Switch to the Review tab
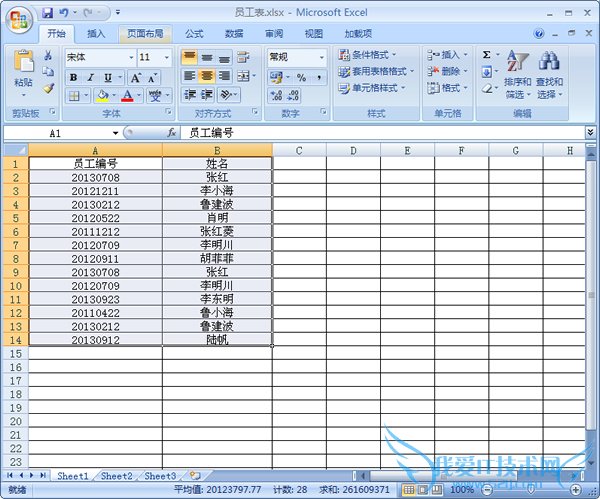This screenshot has height=499, width=600. click(274, 34)
